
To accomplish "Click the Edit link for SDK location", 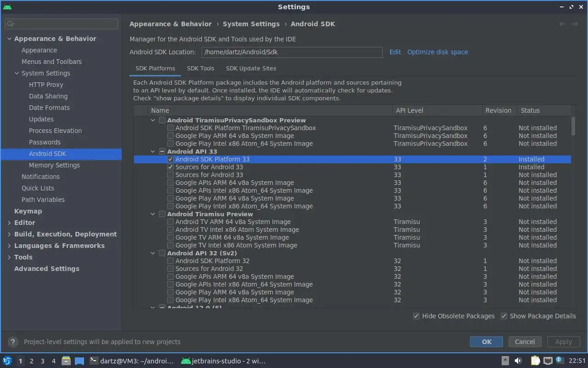I will point(395,52).
